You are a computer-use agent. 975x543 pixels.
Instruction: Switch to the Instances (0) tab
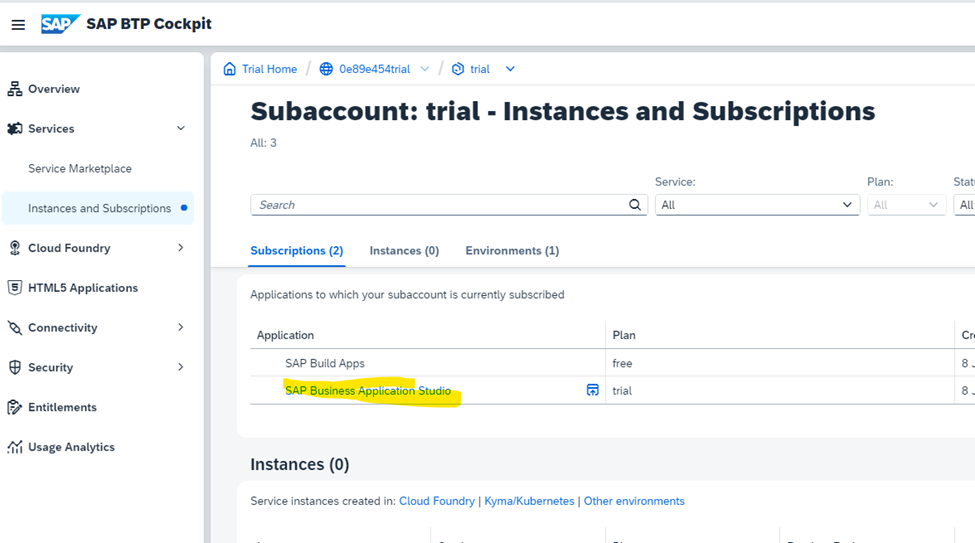coord(404,251)
